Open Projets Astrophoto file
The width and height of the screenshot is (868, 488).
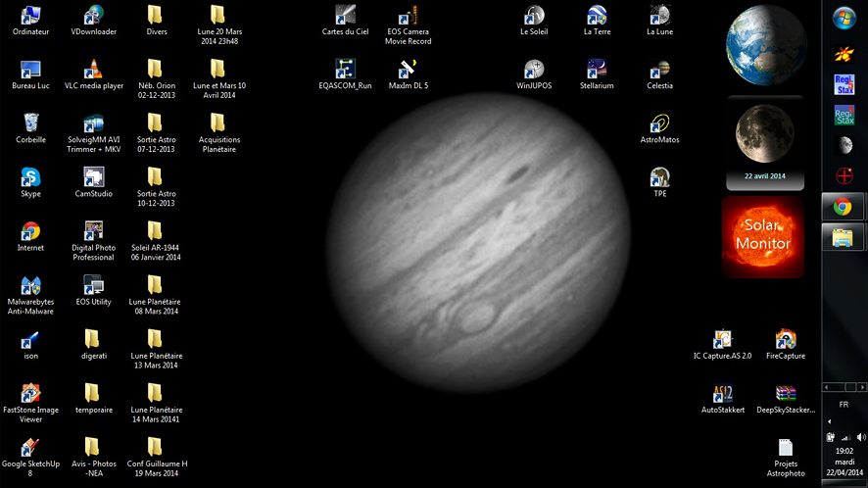click(x=786, y=457)
